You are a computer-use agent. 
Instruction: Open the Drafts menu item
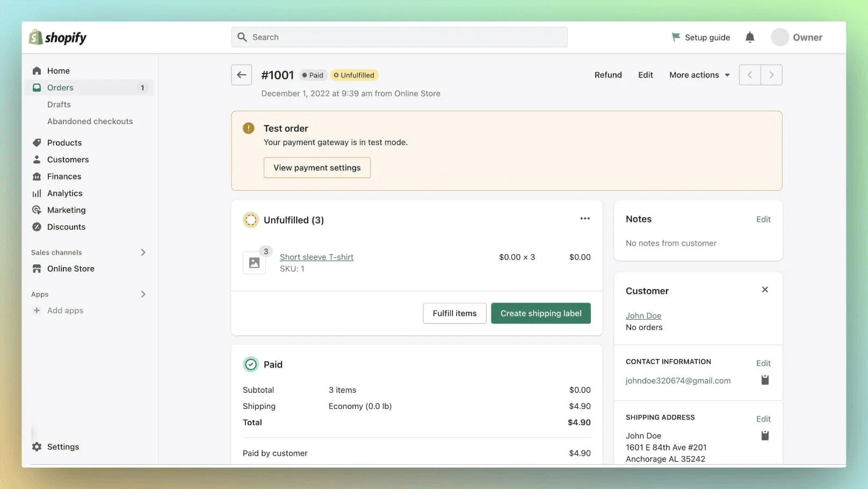pyautogui.click(x=59, y=104)
